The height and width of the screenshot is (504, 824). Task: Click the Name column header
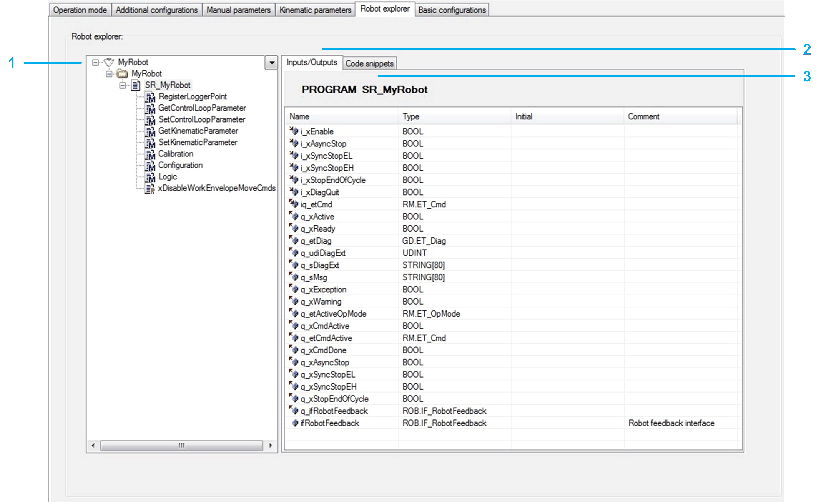[341, 117]
